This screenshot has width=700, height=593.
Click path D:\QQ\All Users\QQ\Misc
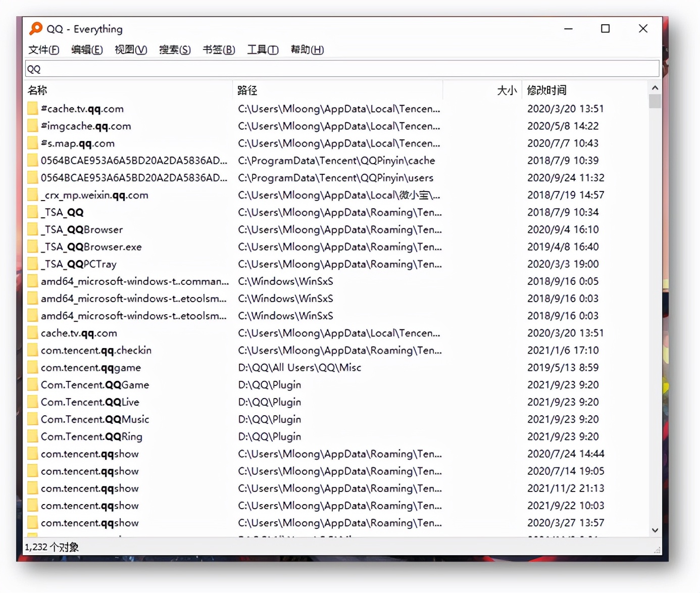(x=299, y=367)
